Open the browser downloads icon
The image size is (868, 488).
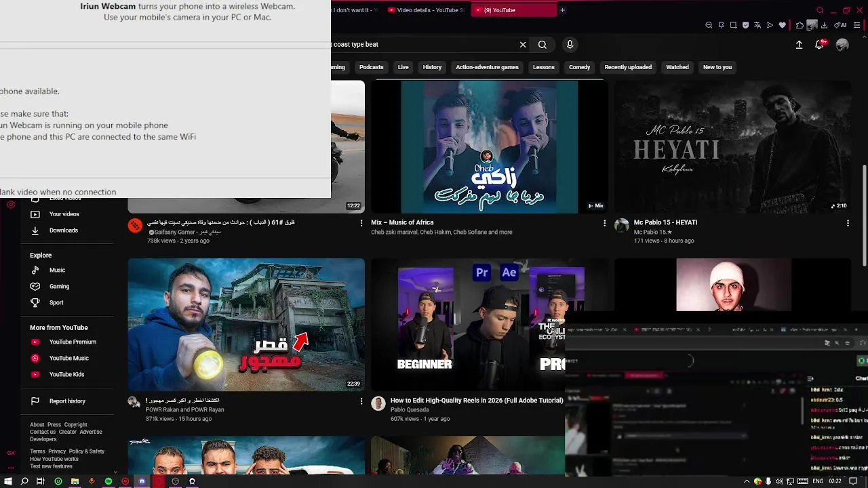click(x=824, y=25)
